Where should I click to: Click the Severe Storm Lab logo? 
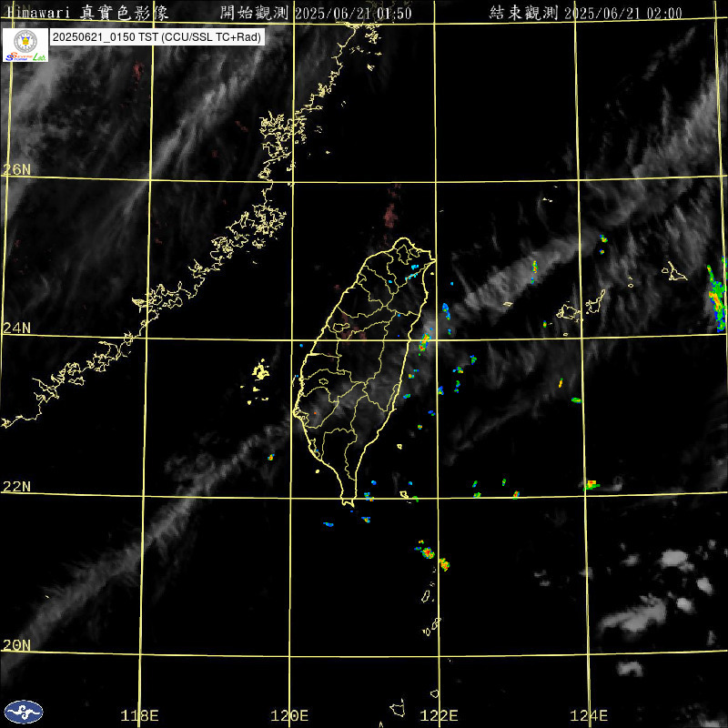click(25, 45)
